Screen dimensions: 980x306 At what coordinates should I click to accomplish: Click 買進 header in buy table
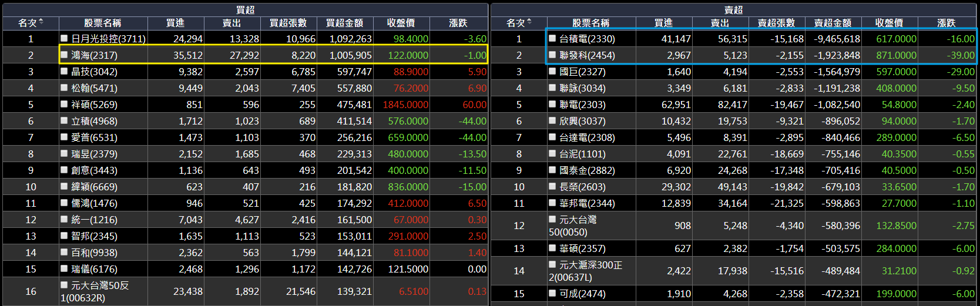[x=175, y=23]
